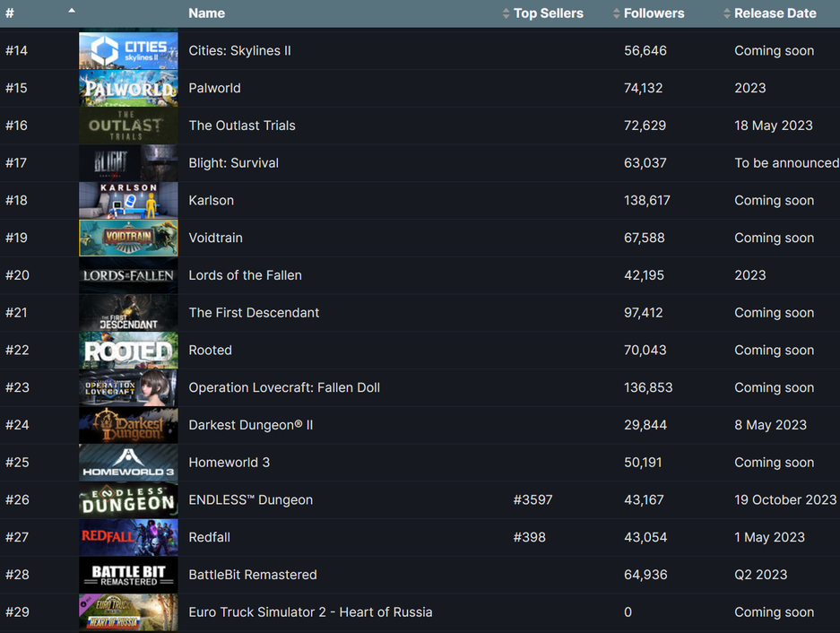Open Palworld game thumbnail image
The height and width of the screenshot is (633, 840).
[x=128, y=89]
